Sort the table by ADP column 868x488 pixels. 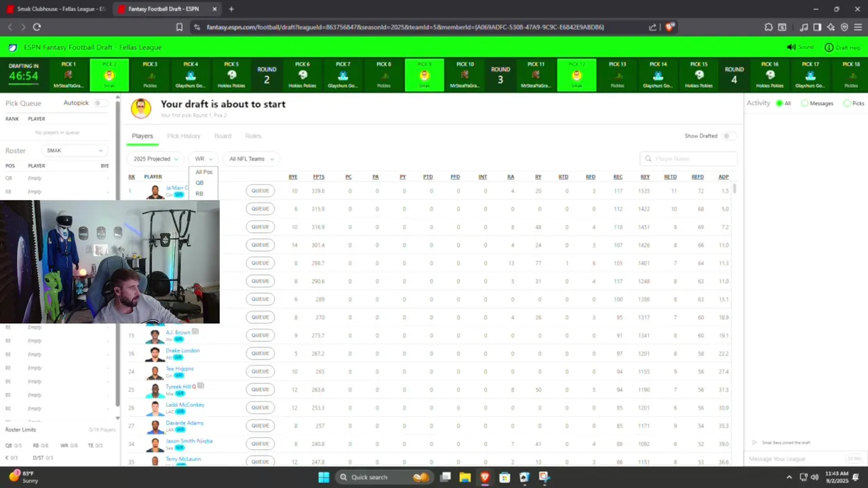pyautogui.click(x=724, y=177)
